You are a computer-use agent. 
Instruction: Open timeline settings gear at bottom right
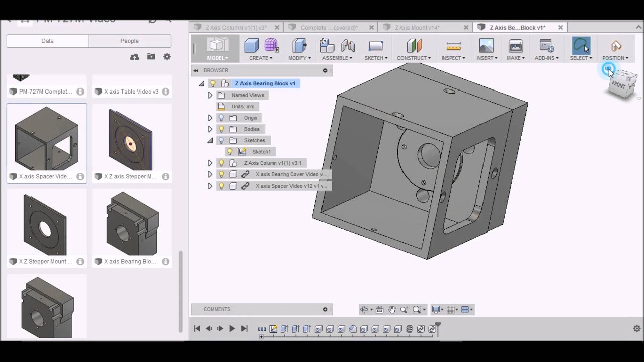click(x=637, y=329)
